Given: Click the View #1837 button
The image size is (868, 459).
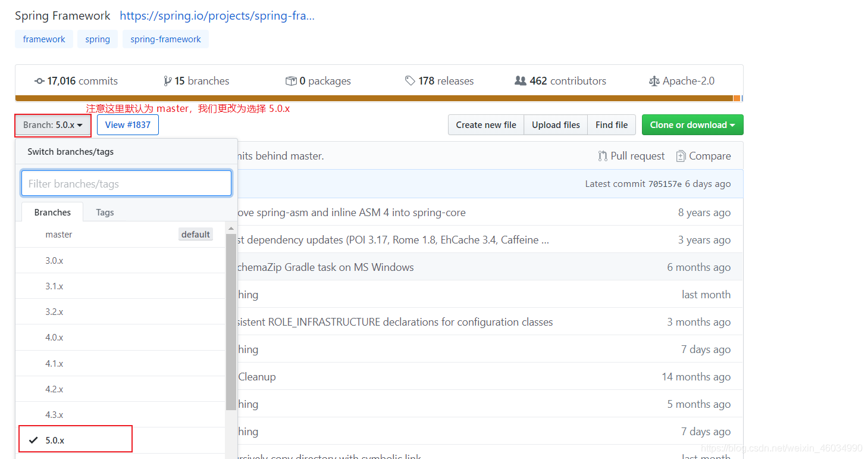Looking at the screenshot, I should pos(128,125).
